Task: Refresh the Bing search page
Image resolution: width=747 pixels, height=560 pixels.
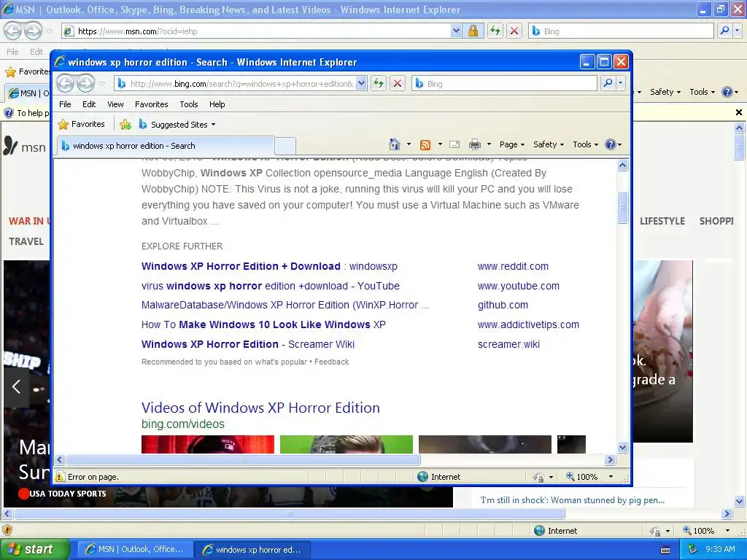Action: coord(379,84)
